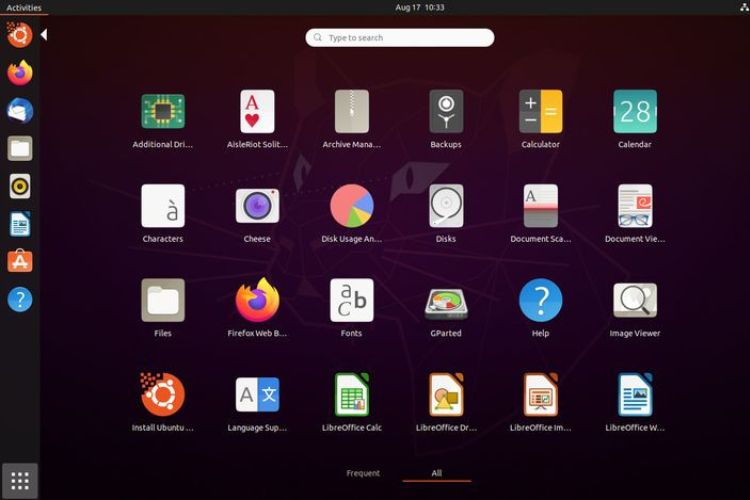Click the Install Ubuntu icon in dock

(x=20, y=35)
